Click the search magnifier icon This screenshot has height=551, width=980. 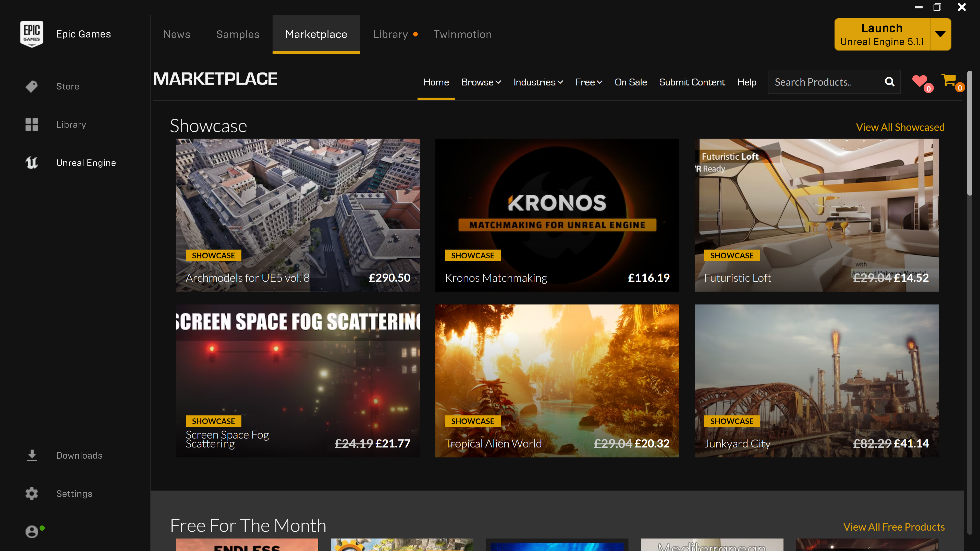coord(889,82)
